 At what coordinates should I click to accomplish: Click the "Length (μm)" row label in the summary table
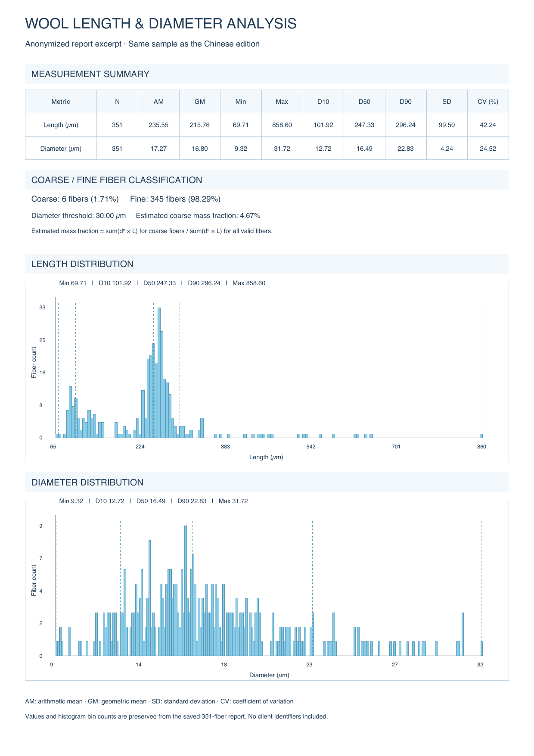[x=61, y=125]
